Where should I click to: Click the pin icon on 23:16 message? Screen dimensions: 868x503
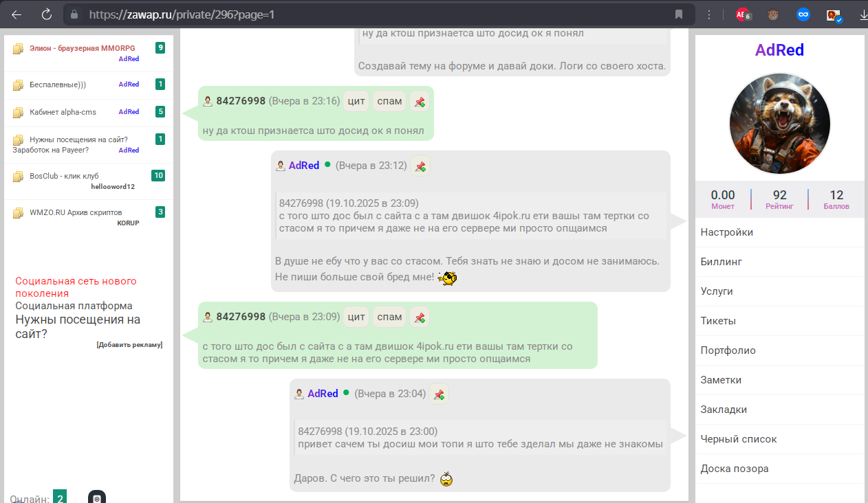pos(420,102)
